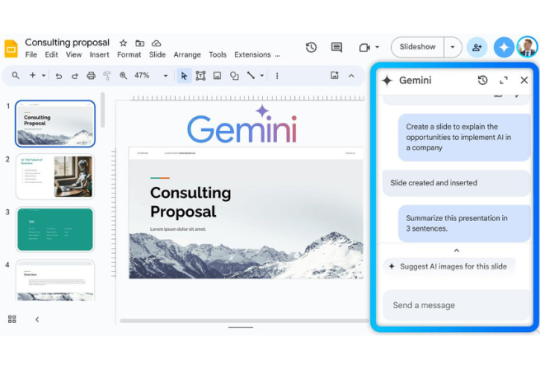Open Gemini chat history icon
Viewport: 540px width, 370px height.
482,80
